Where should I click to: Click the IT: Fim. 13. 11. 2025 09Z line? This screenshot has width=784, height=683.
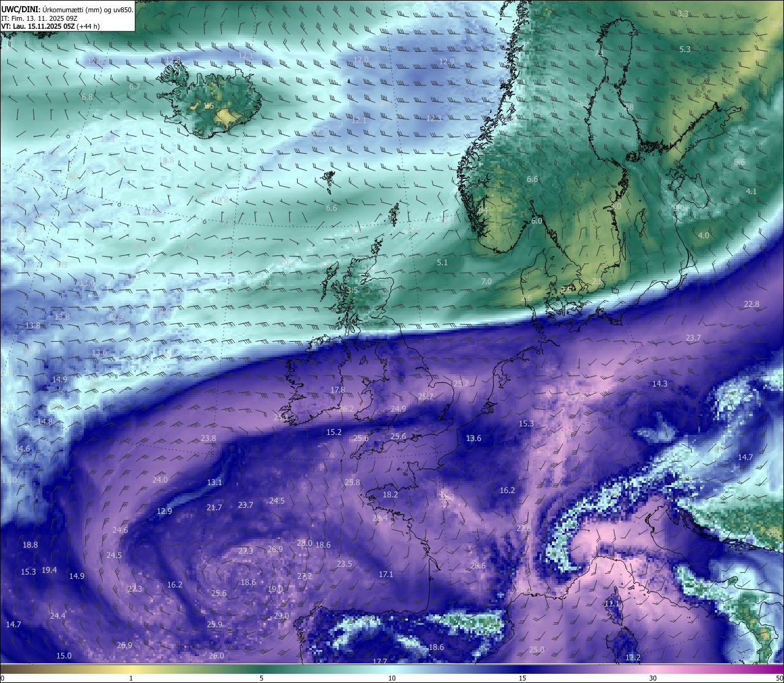(40, 18)
